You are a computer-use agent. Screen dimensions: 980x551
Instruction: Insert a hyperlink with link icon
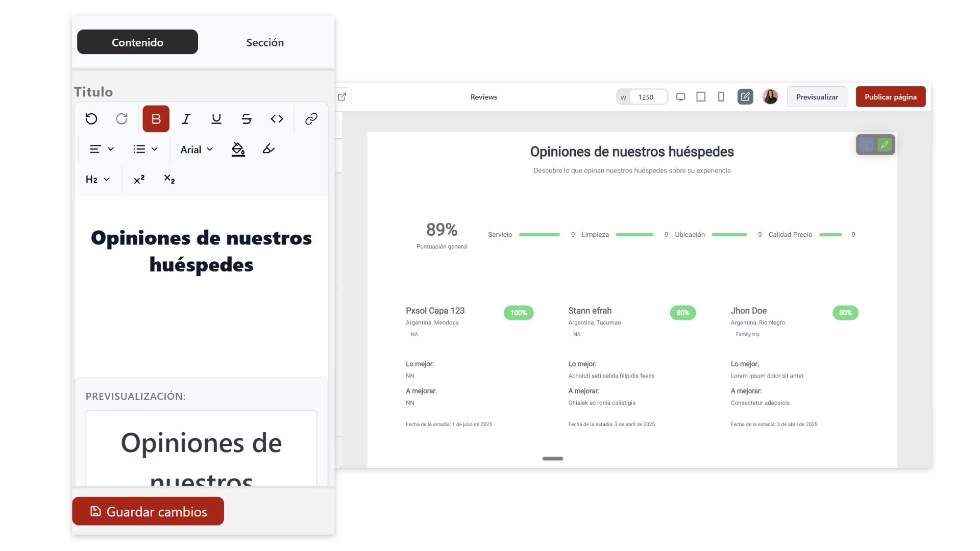[311, 119]
